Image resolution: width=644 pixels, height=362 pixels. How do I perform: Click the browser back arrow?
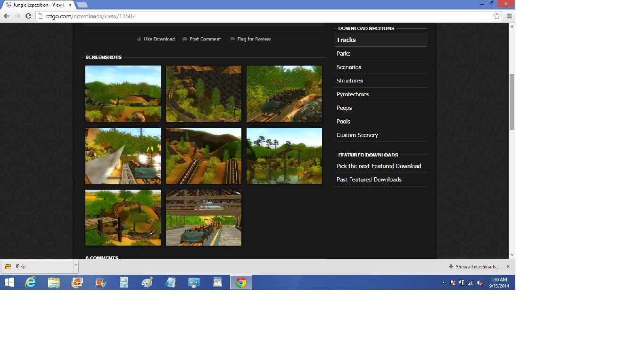tap(7, 16)
